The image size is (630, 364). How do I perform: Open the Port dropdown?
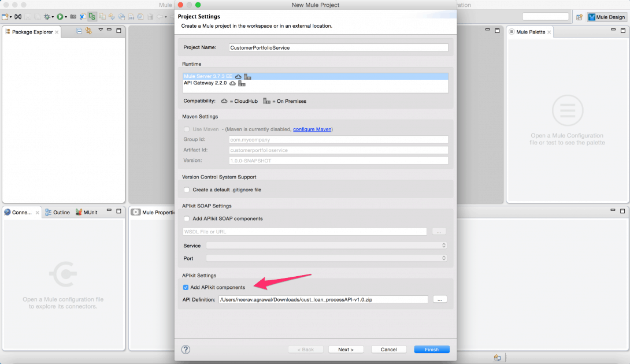click(x=327, y=258)
